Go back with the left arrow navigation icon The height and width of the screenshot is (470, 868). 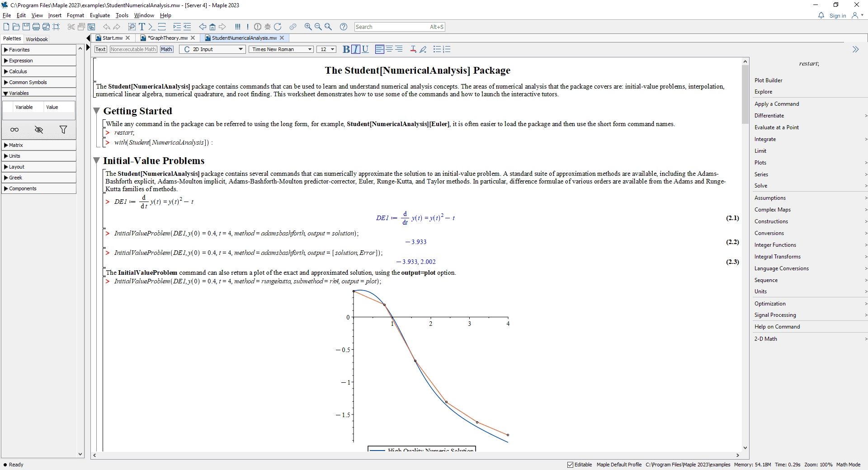(203, 27)
